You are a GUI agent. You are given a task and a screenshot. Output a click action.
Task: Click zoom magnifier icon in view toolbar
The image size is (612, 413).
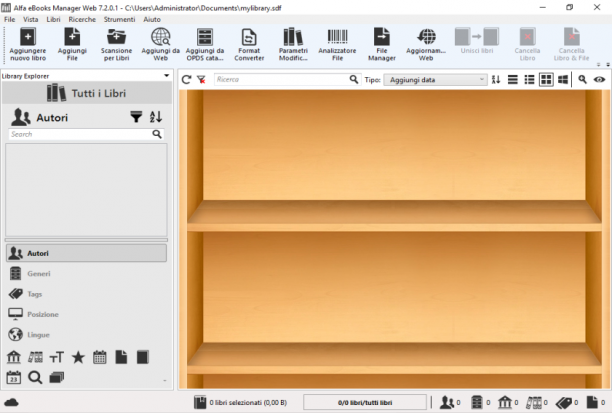(582, 80)
